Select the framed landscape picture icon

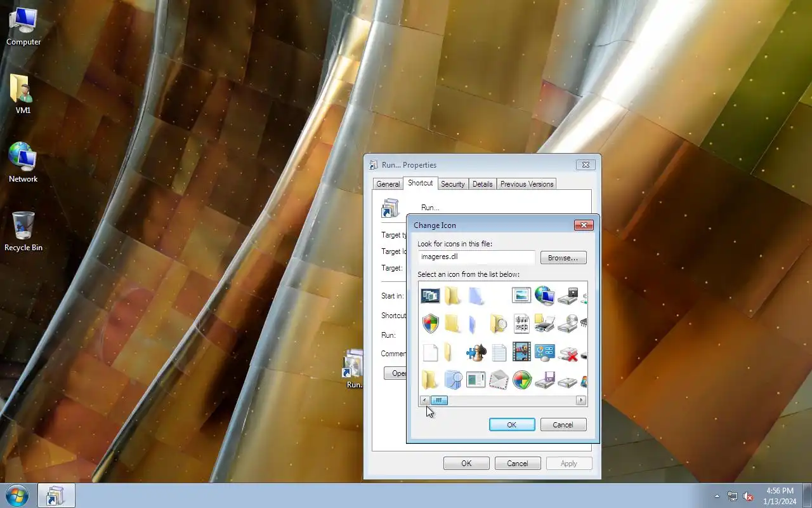click(x=521, y=296)
